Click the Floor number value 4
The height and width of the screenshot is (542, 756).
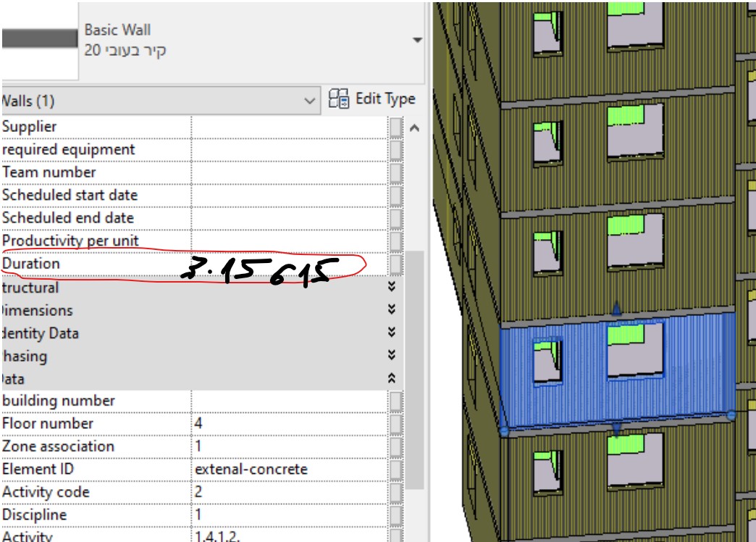pyautogui.click(x=198, y=424)
